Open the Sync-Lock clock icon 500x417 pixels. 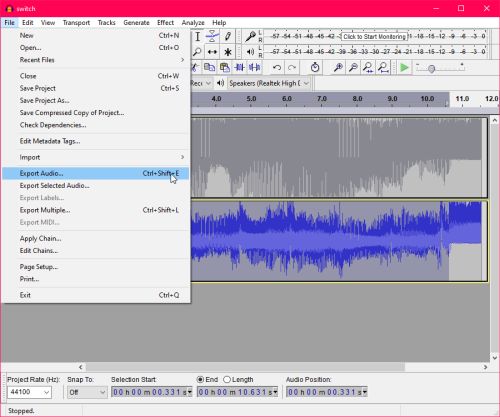coord(315,68)
